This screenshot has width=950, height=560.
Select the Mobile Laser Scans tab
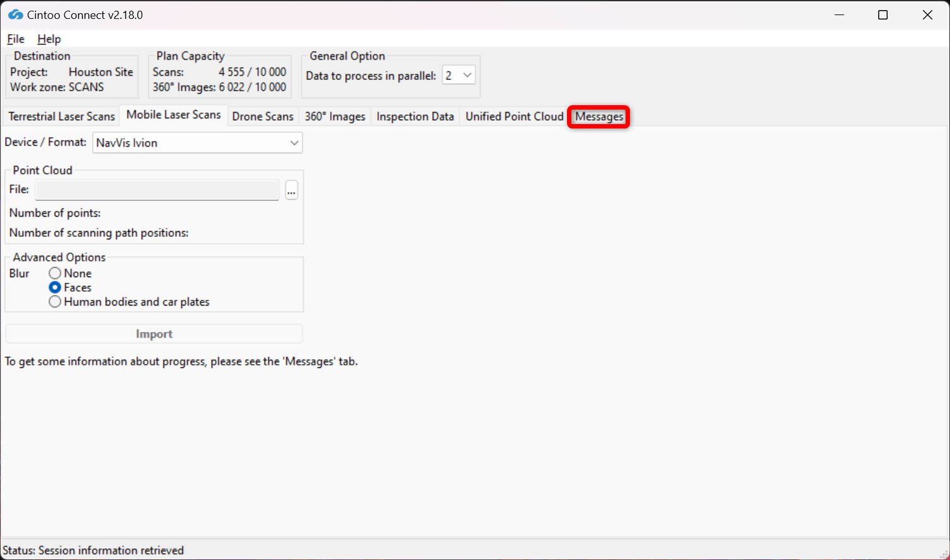pos(173,115)
